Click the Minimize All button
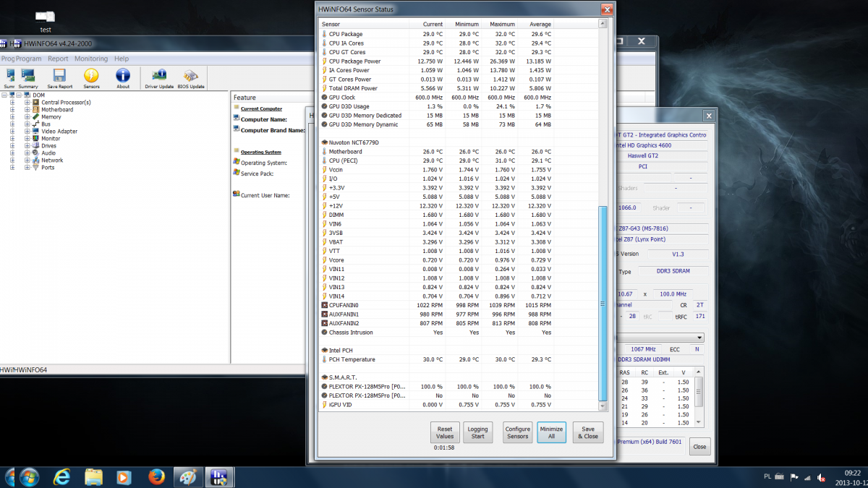 pos(551,432)
